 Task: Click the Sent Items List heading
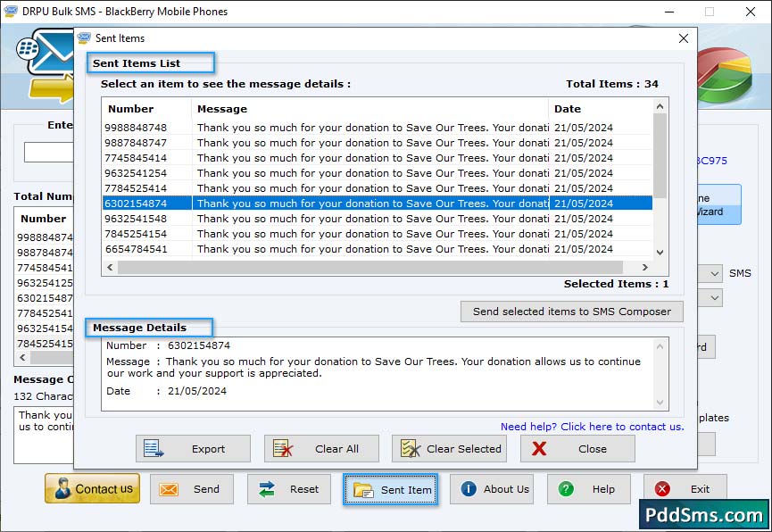click(x=137, y=63)
